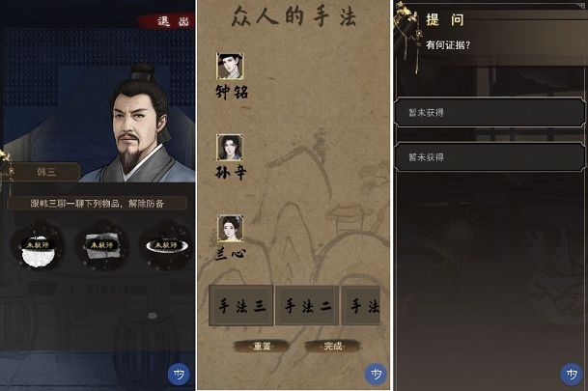Click the 韩三 name plate
Screen dimensions: 588x391
pos(46,172)
